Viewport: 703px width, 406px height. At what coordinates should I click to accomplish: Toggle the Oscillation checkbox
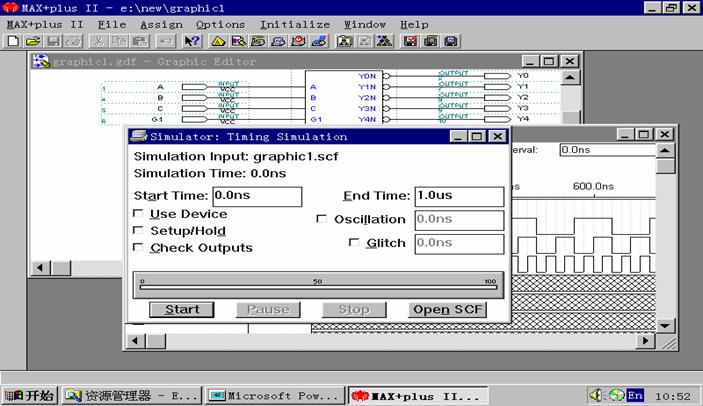click(x=321, y=219)
